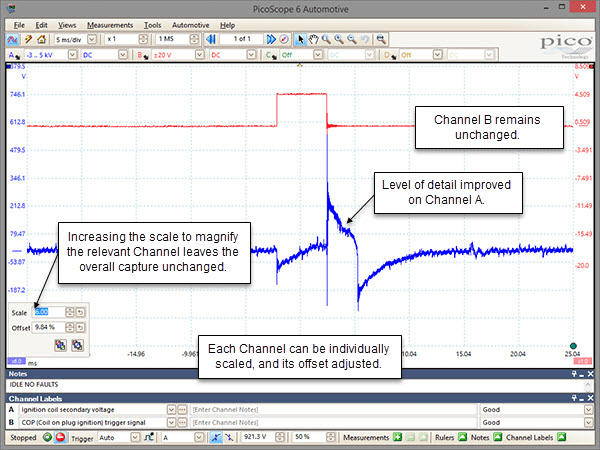600x450 pixels.
Task: Go to the previous waveform buffer
Action: 211,39
